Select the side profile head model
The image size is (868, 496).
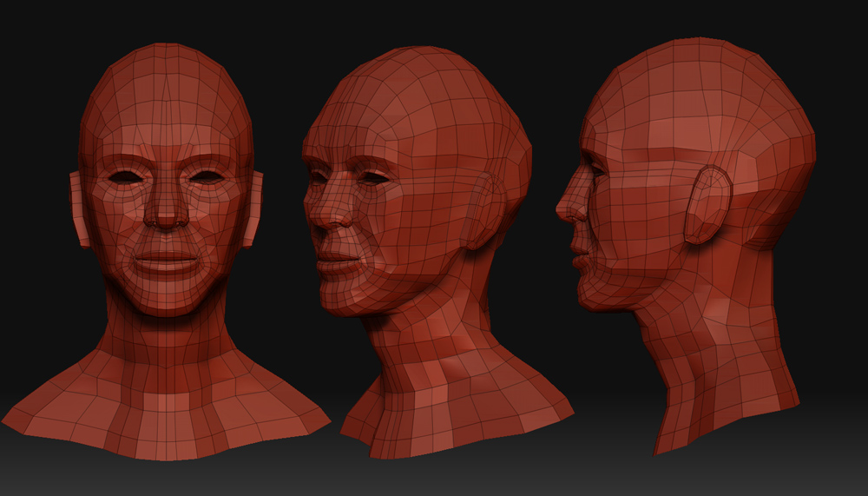click(686, 247)
